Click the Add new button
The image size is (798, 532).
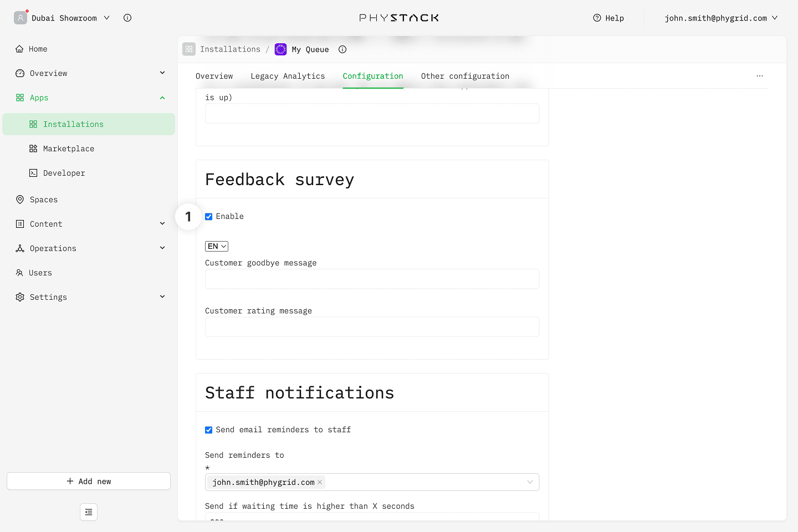coord(89,481)
